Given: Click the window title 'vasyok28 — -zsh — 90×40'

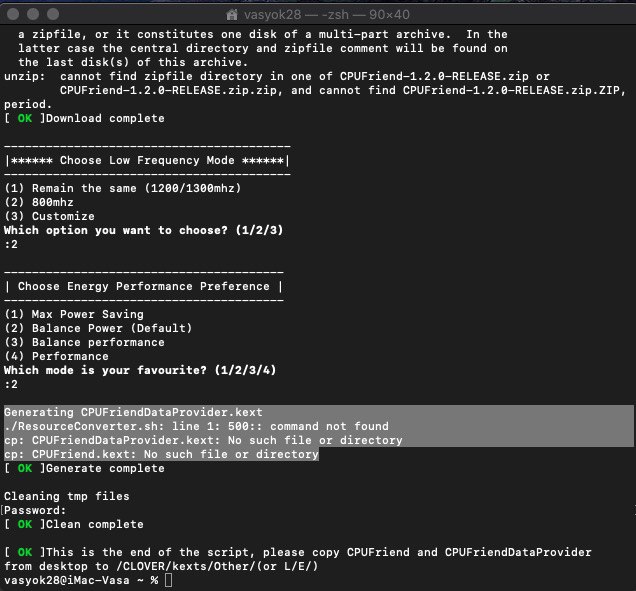Looking at the screenshot, I should [327, 15].
